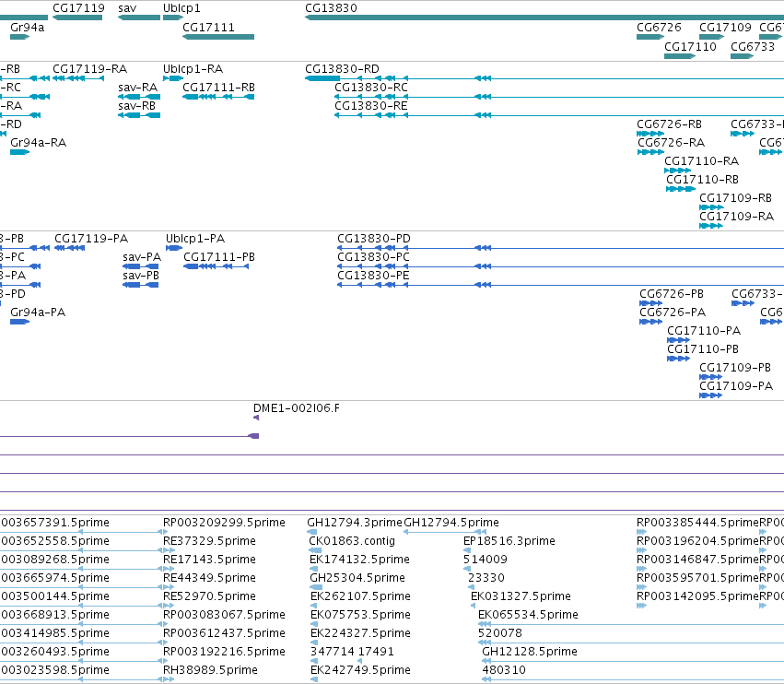
Task: Select protein CG13830-PC
Action: click(373, 256)
